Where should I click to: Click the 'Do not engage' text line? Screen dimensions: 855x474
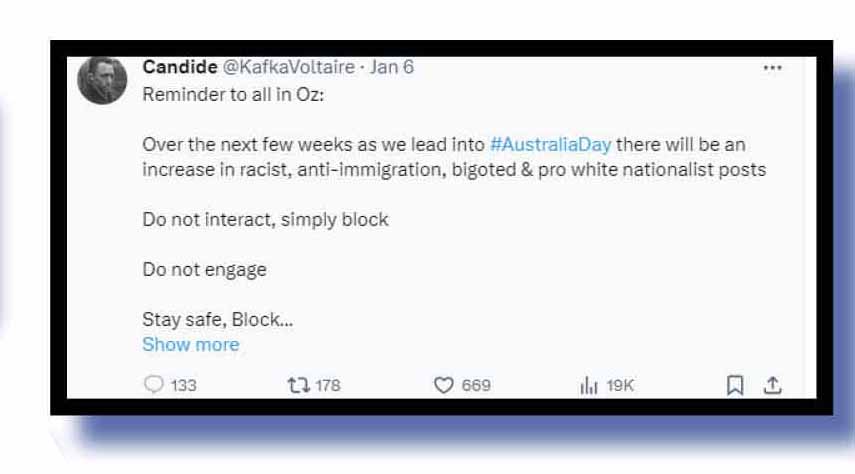tap(204, 269)
